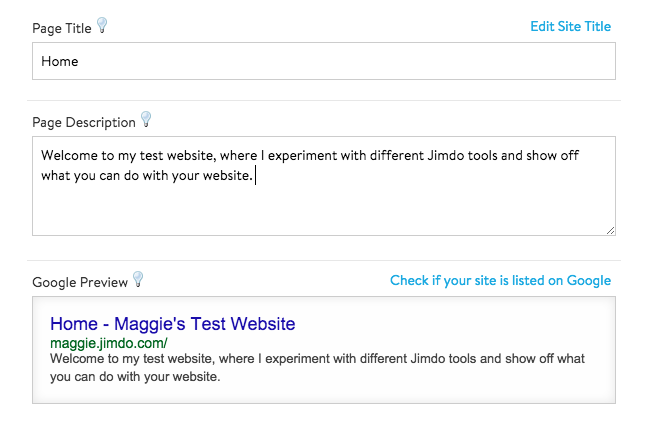
Task: Open the Home - Maggie's Test Website preview title
Action: pos(173,324)
